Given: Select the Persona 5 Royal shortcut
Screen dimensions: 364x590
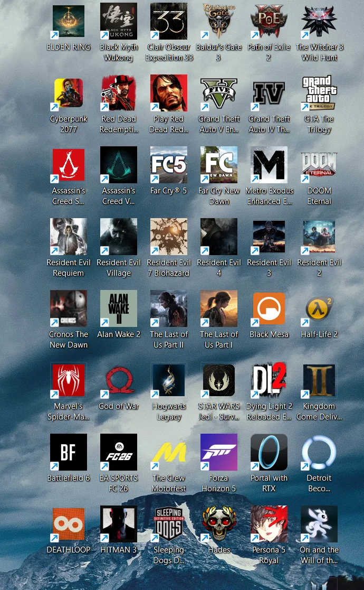Looking at the screenshot, I should pyautogui.click(x=269, y=524).
